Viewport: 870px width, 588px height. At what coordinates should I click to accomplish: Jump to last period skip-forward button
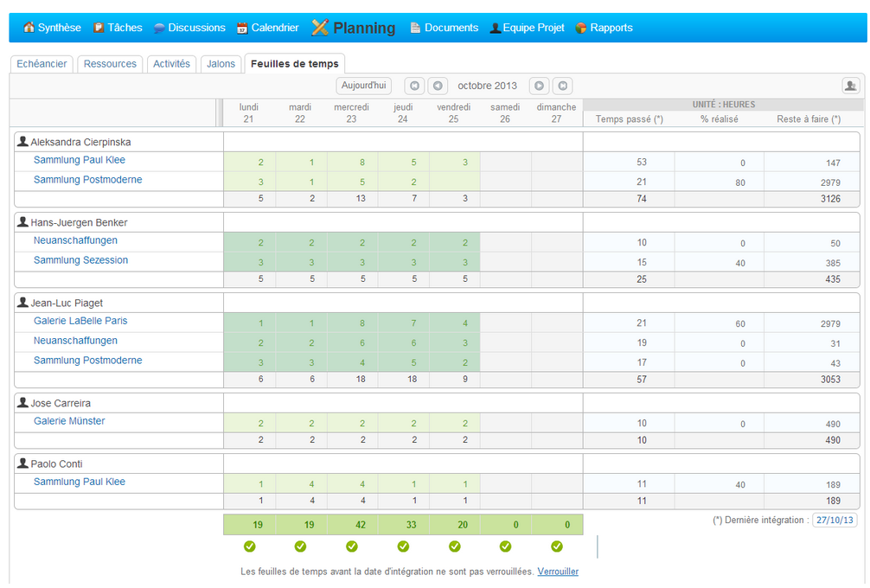coord(562,86)
